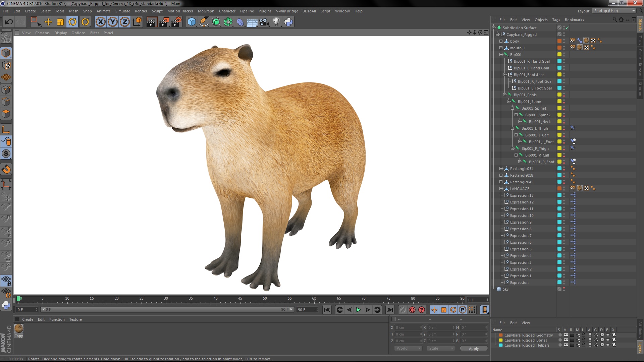Toggle Capybara_Rigged_Bones layer view eye
The image size is (644, 362).
pos(566,340)
